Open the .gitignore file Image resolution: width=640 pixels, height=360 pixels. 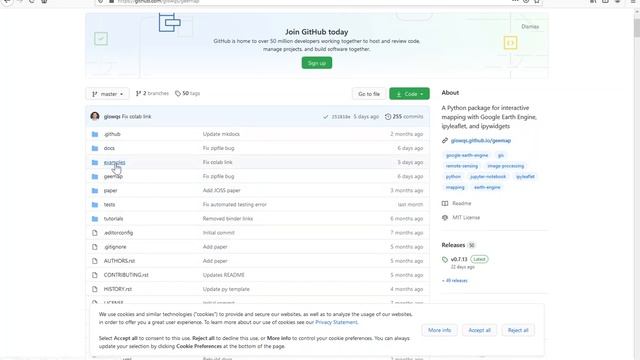[115, 247]
